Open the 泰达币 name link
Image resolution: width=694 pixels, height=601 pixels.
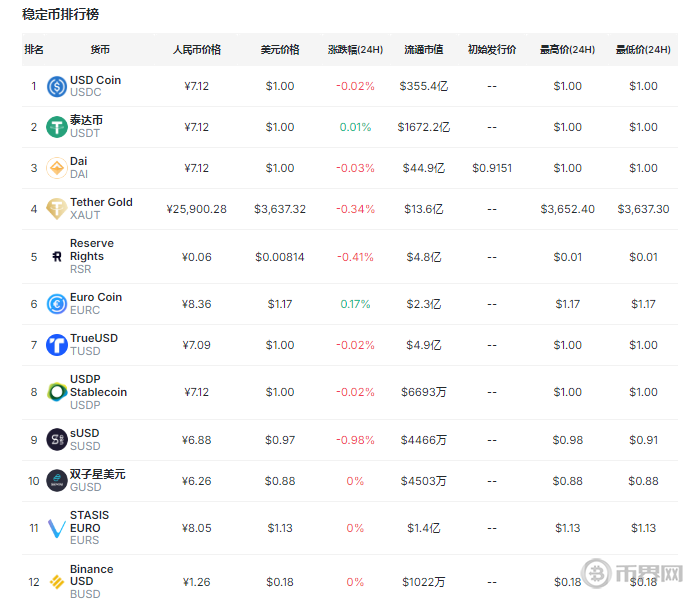pyautogui.click(x=86, y=120)
